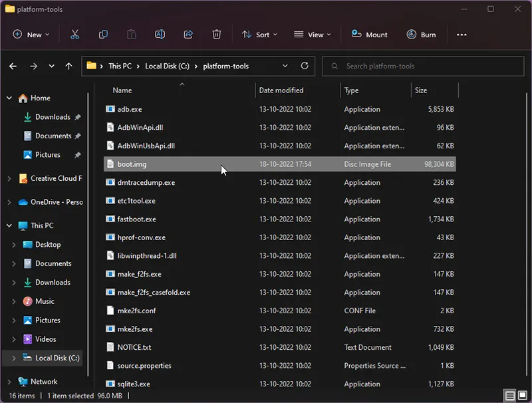This screenshot has height=403, width=532.
Task: Open the View options menu
Action: click(x=313, y=35)
